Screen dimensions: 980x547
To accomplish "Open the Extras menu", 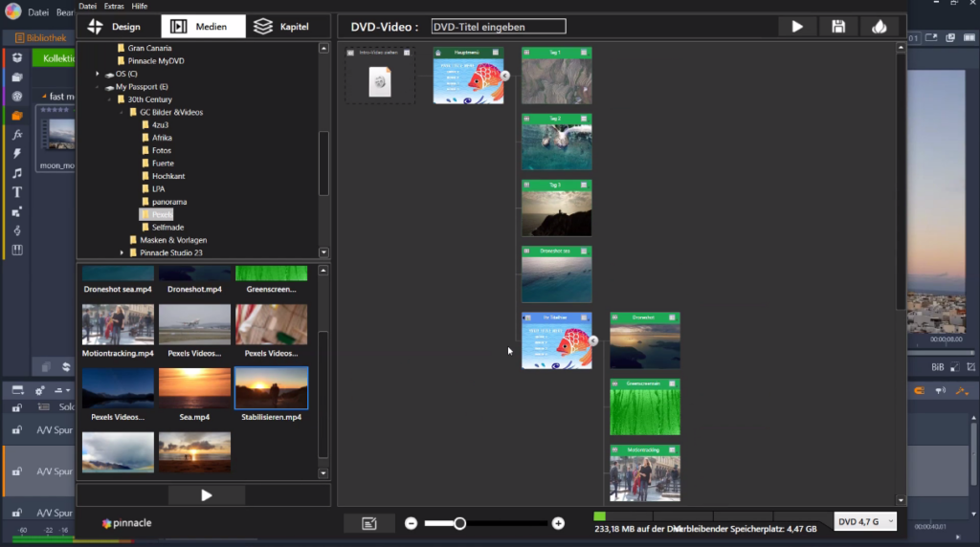I will tap(114, 7).
